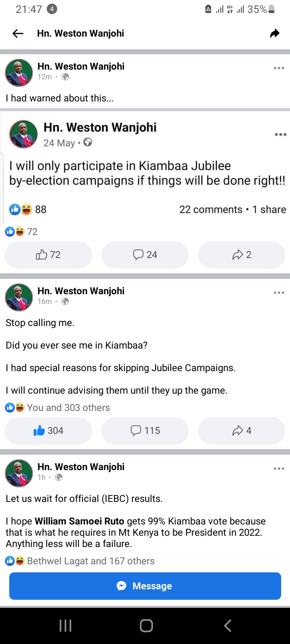This screenshot has width=290, height=644.
Task: Tap the Android home navigation button
Action: tap(146, 625)
